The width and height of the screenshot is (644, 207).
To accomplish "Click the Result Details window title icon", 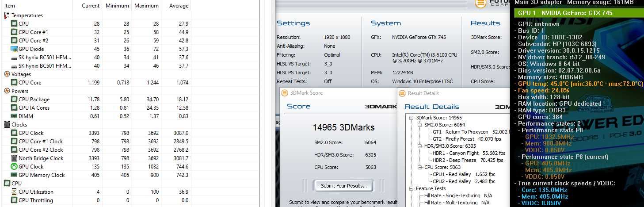I will [x=402, y=93].
